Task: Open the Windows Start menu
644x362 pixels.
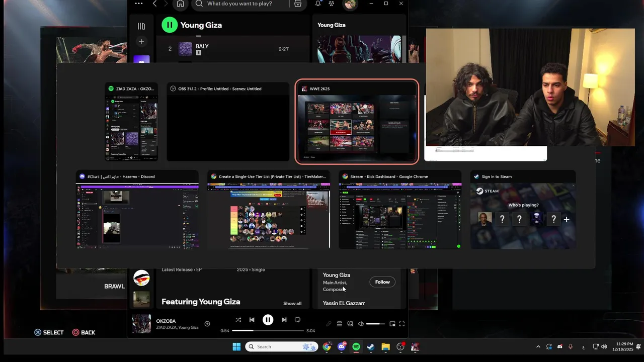Action: pyautogui.click(x=236, y=346)
